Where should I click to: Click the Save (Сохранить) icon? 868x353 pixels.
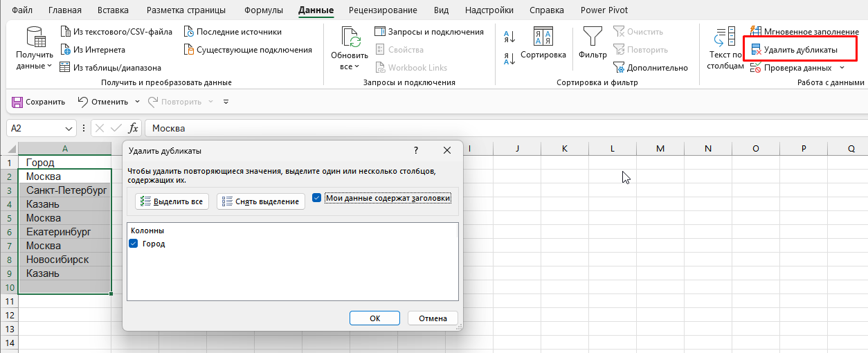click(x=17, y=102)
